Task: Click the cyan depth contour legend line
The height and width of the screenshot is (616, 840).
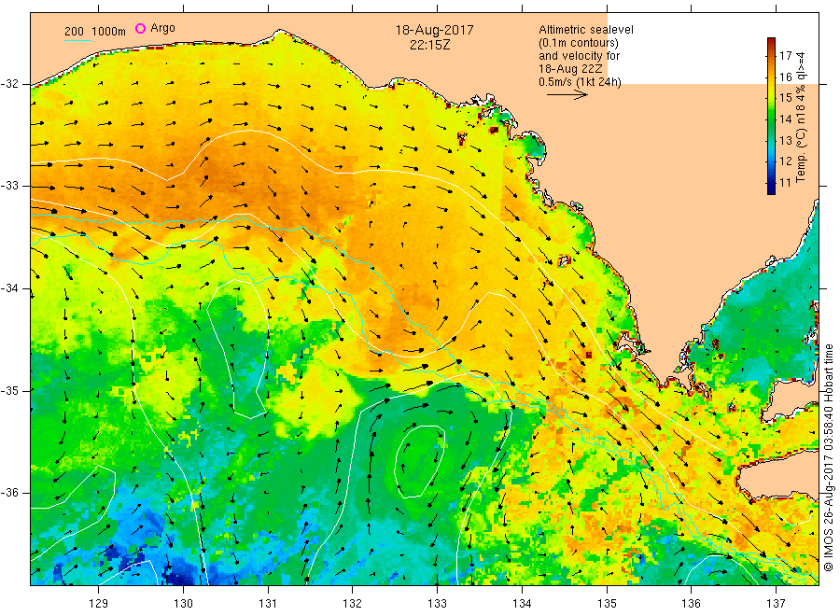Action: (x=77, y=40)
